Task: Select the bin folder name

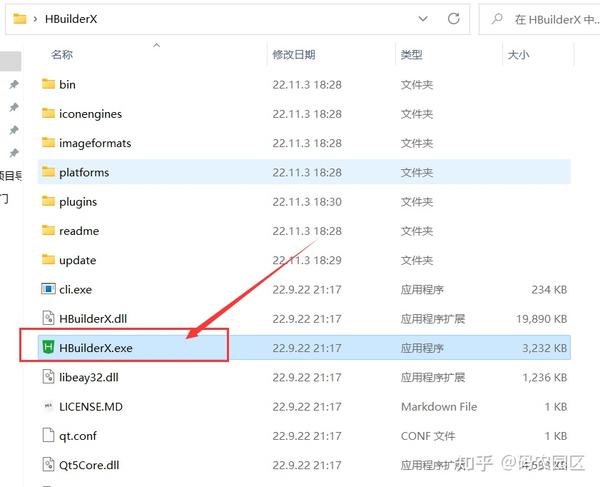Action: click(67, 84)
